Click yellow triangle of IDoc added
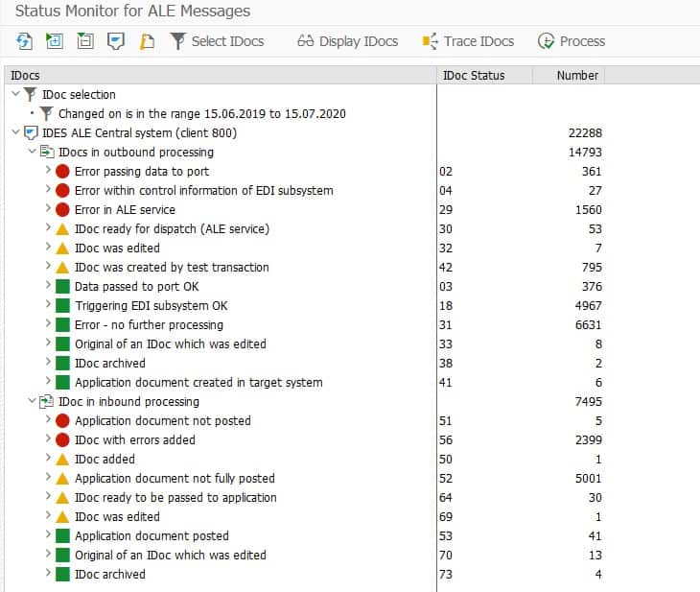Viewport: 700px width, 592px height. (62, 460)
